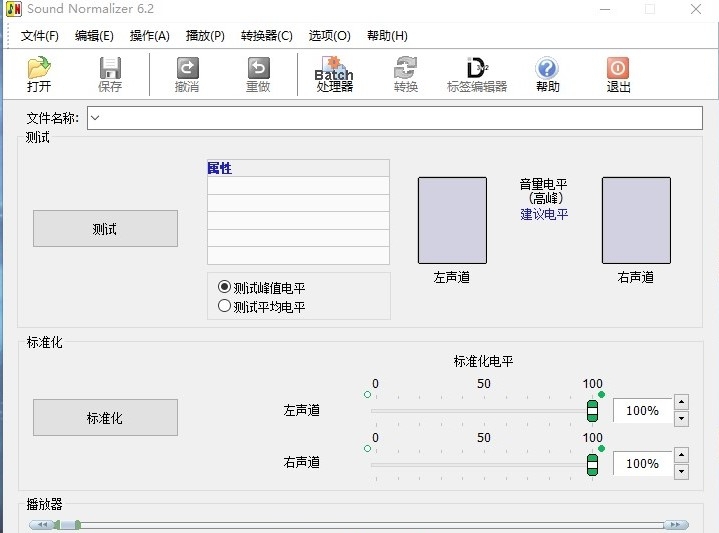Click the Undo (撤消) toolbar icon
This screenshot has height=533, width=719.
click(x=188, y=68)
